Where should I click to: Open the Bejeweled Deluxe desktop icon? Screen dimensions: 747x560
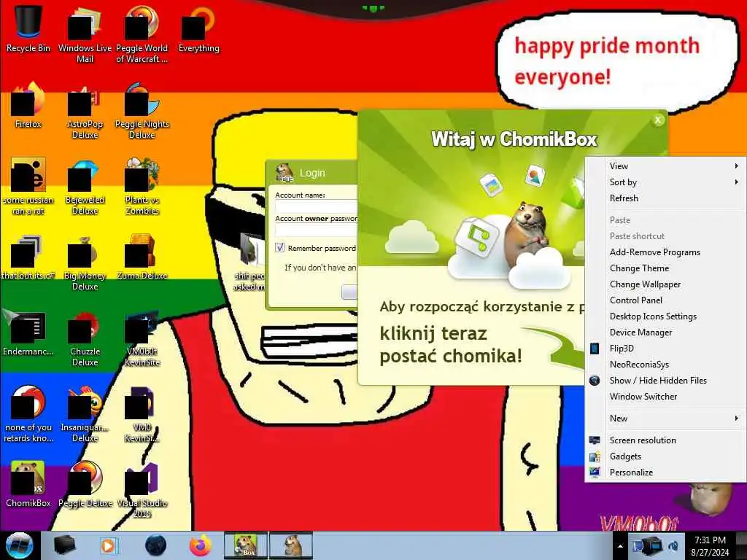click(85, 187)
